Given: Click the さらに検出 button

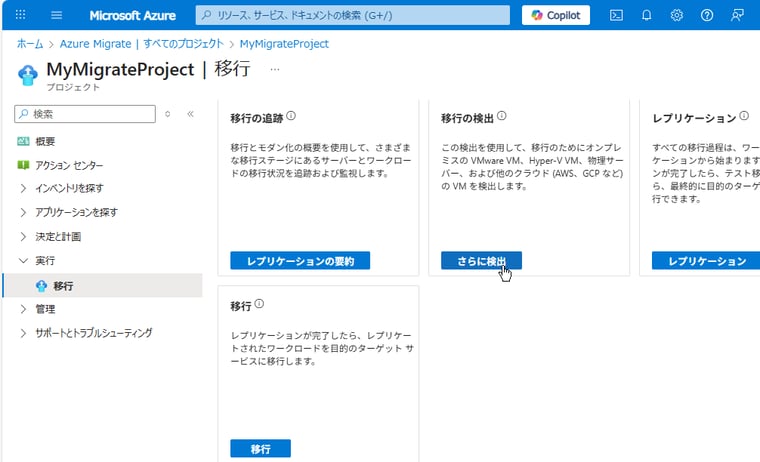Looking at the screenshot, I should (481, 261).
